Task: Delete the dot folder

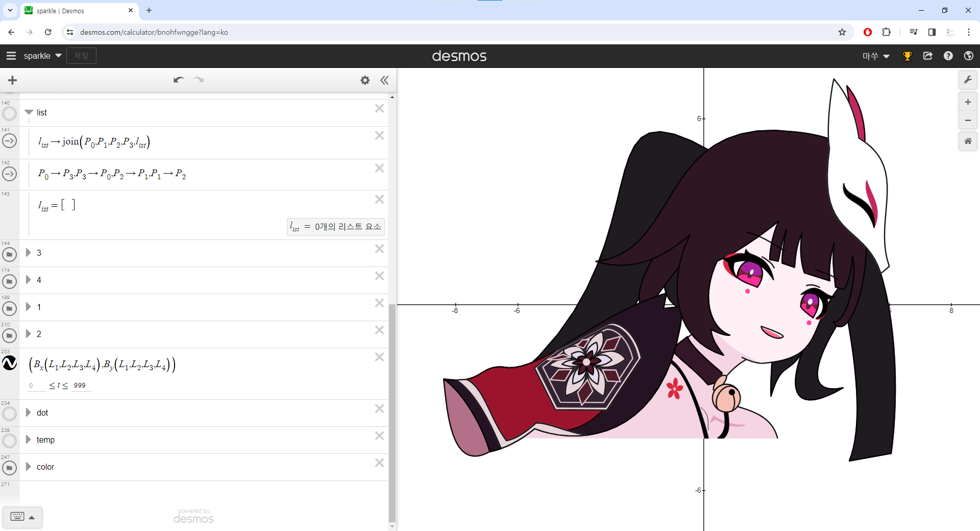Action: [379, 408]
